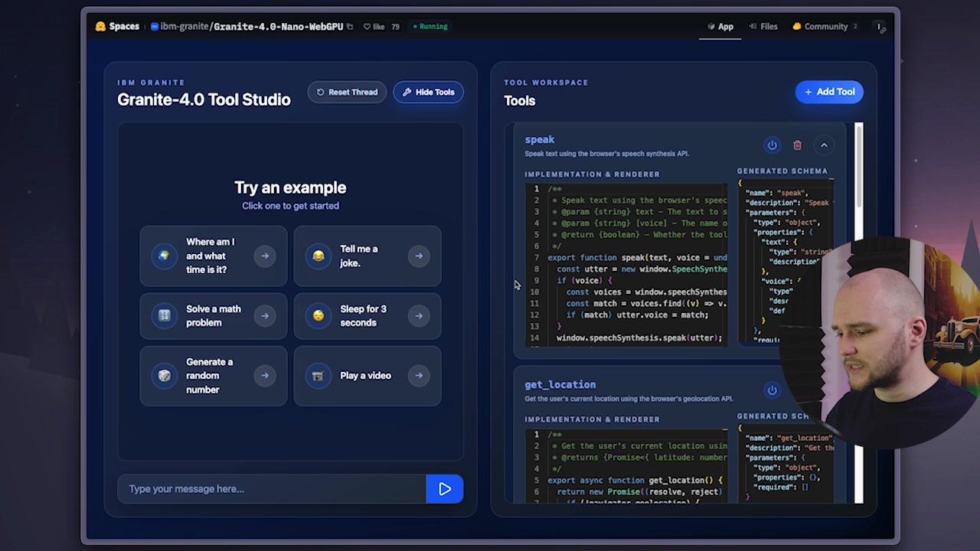
Task: Click the send message arrow icon
Action: point(445,489)
